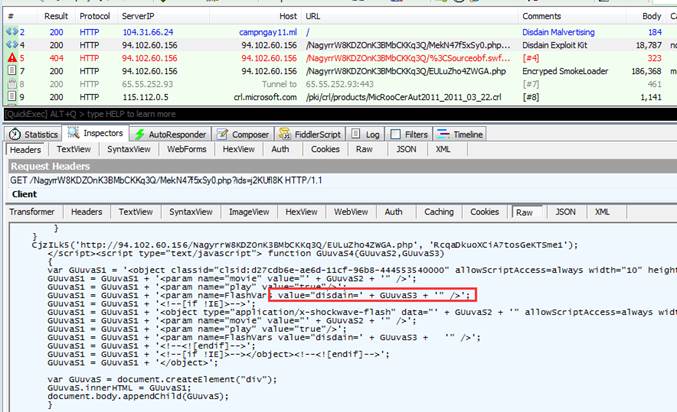The image size is (677, 412).
Task: Sort sessions by Body column
Action: (651, 16)
